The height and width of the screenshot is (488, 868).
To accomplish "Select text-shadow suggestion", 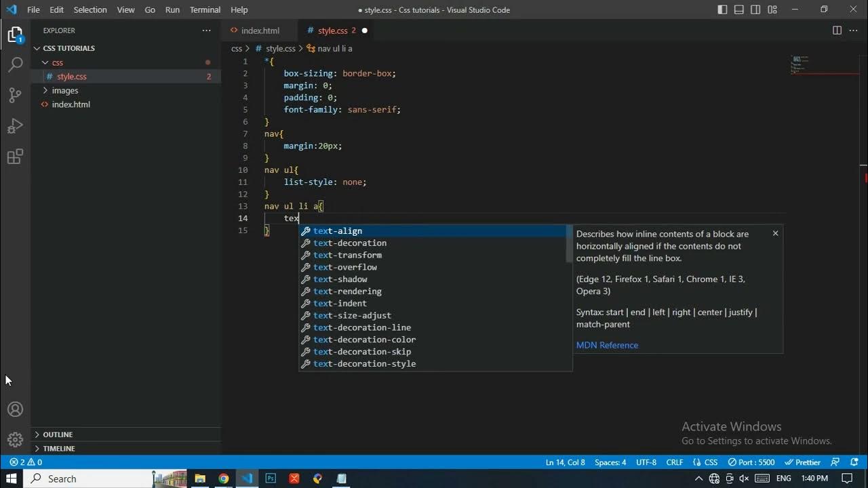I will 434,279.
